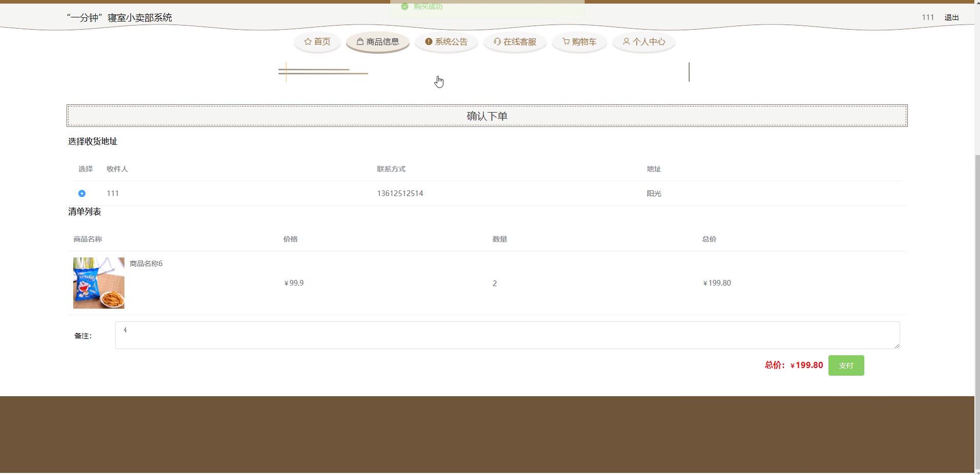Image resolution: width=980 pixels, height=475 pixels.
Task: Click the username 111 in the header
Action: point(928,17)
